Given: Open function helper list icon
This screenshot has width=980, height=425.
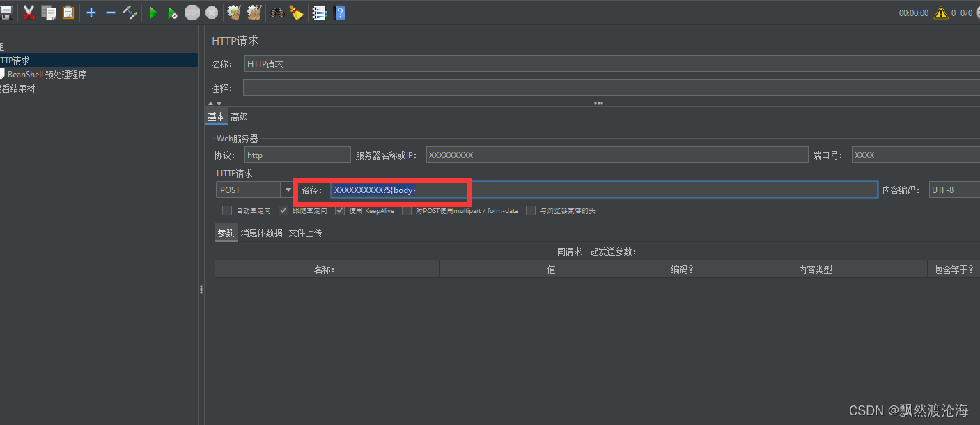Looking at the screenshot, I should point(319,13).
